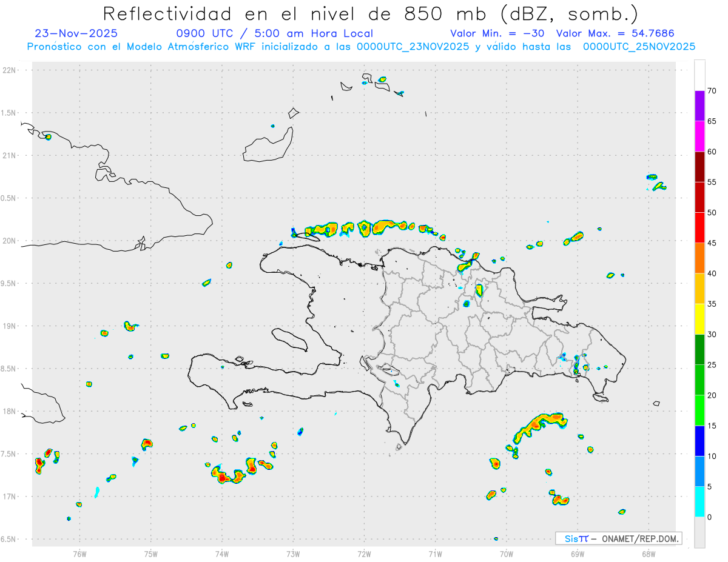Click the "75W" longitude label
The width and height of the screenshot is (728, 562).
[151, 554]
